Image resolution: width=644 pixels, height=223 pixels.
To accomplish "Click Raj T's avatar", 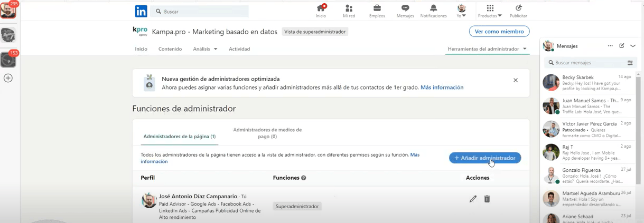I will point(551,152).
